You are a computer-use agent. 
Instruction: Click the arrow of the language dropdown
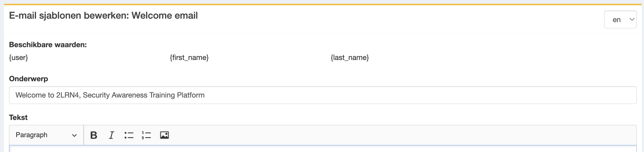[x=632, y=19]
